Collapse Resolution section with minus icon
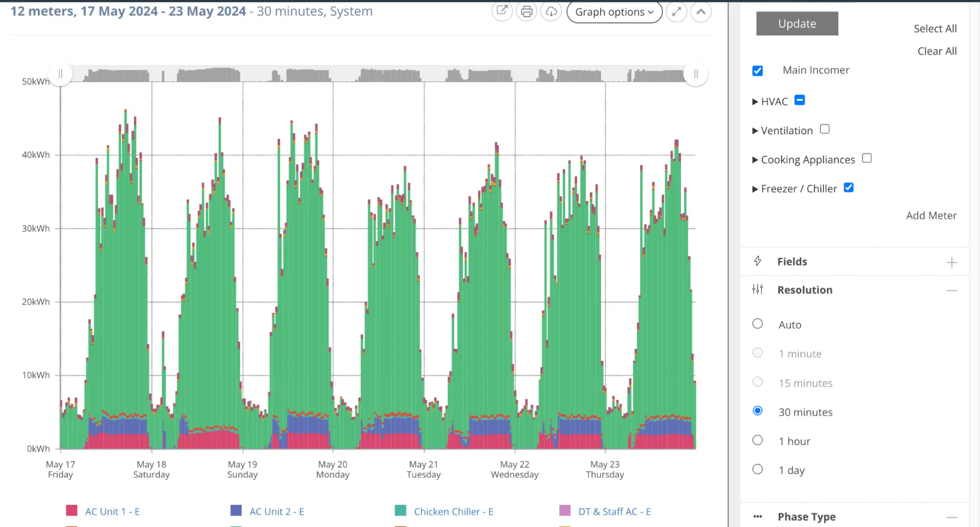This screenshot has height=527, width=980. [x=951, y=291]
